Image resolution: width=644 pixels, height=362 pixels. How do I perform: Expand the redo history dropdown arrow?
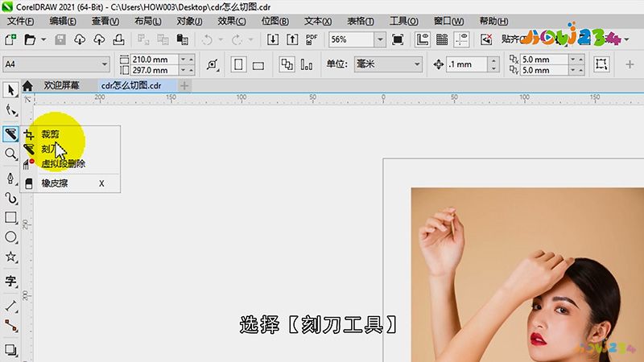click(250, 39)
